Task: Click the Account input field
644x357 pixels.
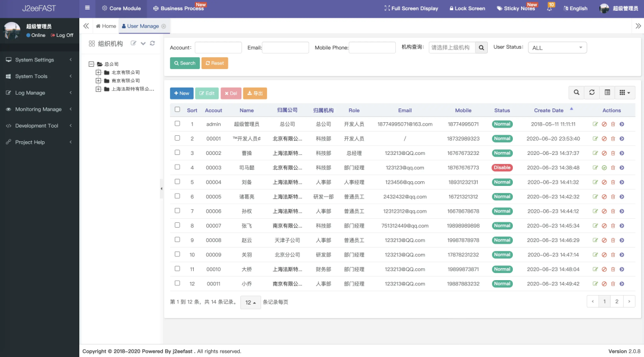Action: point(218,48)
